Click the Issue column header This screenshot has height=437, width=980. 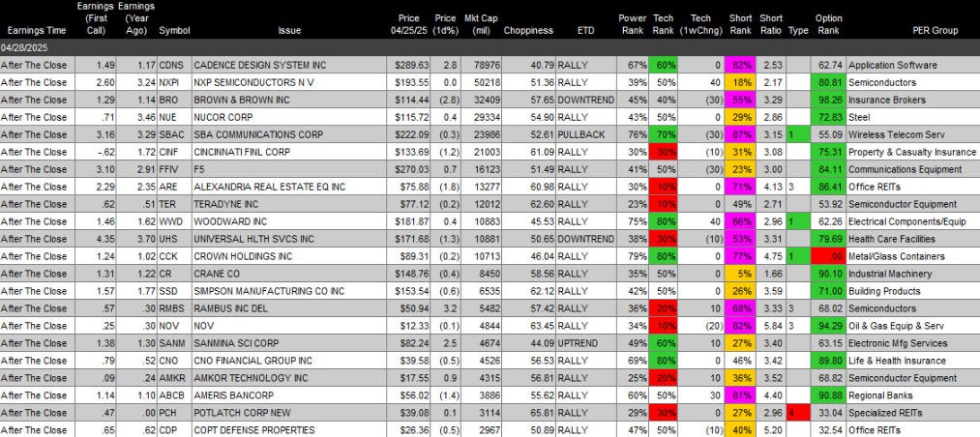tap(289, 31)
